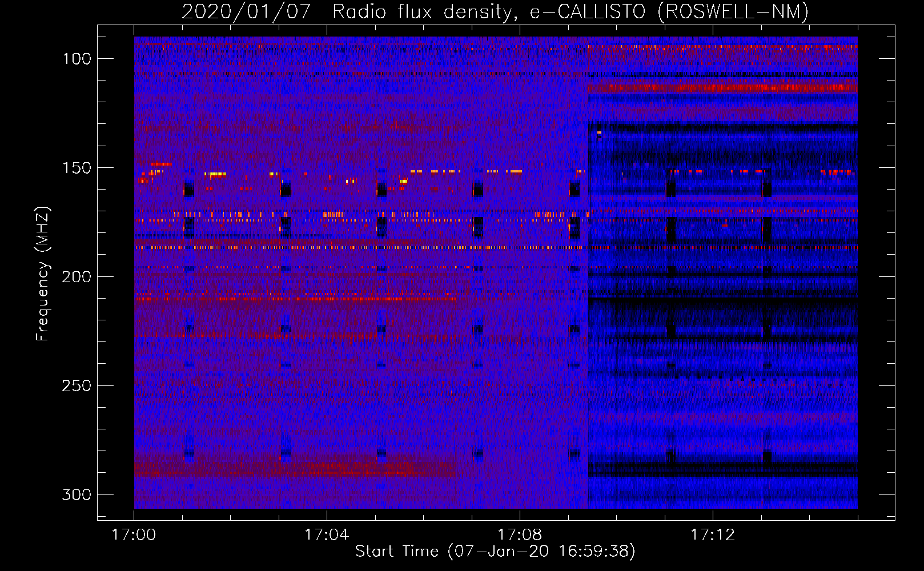This screenshot has height=571, width=924.
Task: Click the time tick label "17:04"
Action: tap(327, 534)
